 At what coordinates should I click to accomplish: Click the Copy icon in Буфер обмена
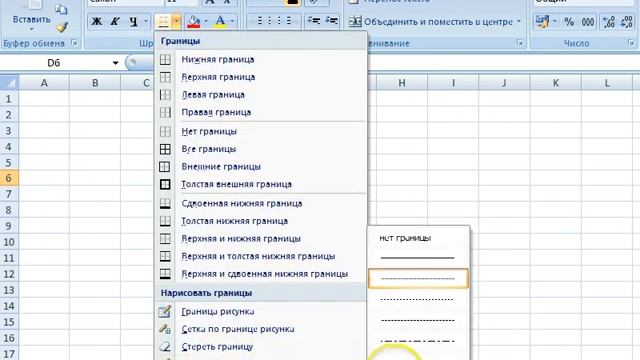[x=61, y=9]
